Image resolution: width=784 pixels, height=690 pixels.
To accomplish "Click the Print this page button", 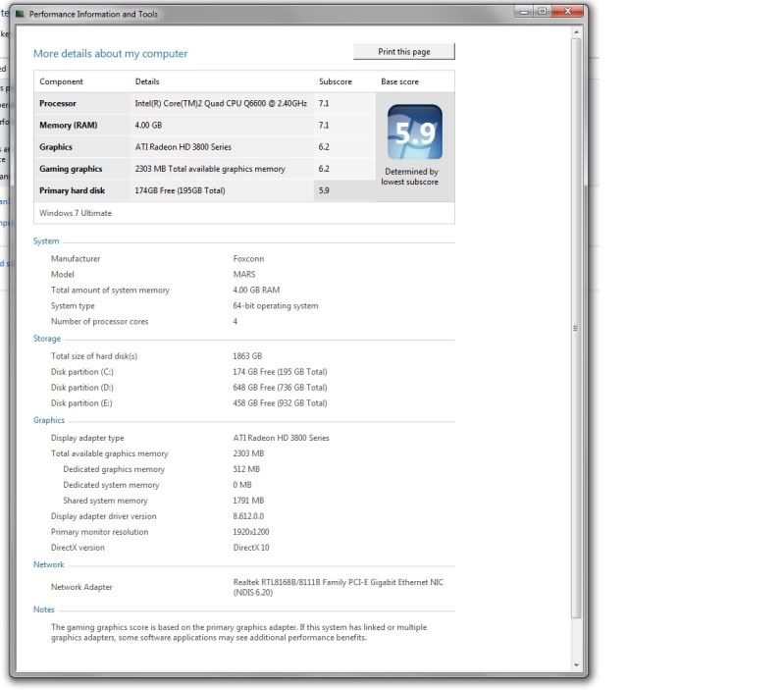I will 403,52.
